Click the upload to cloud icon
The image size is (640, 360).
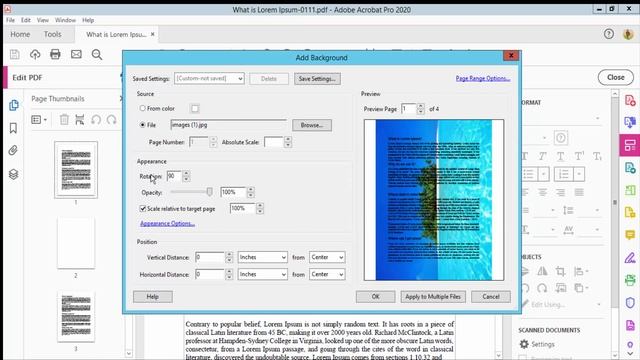point(35,54)
